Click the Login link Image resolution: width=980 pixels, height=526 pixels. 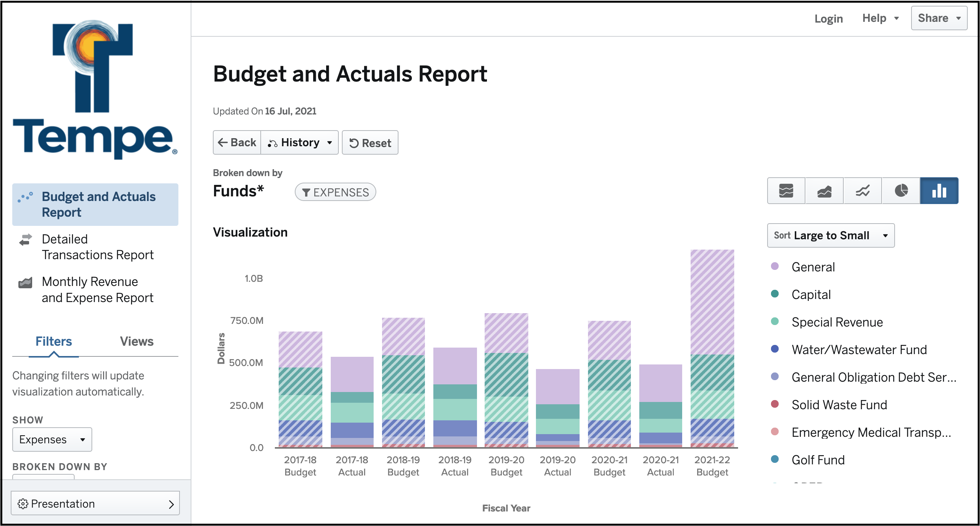coord(828,18)
